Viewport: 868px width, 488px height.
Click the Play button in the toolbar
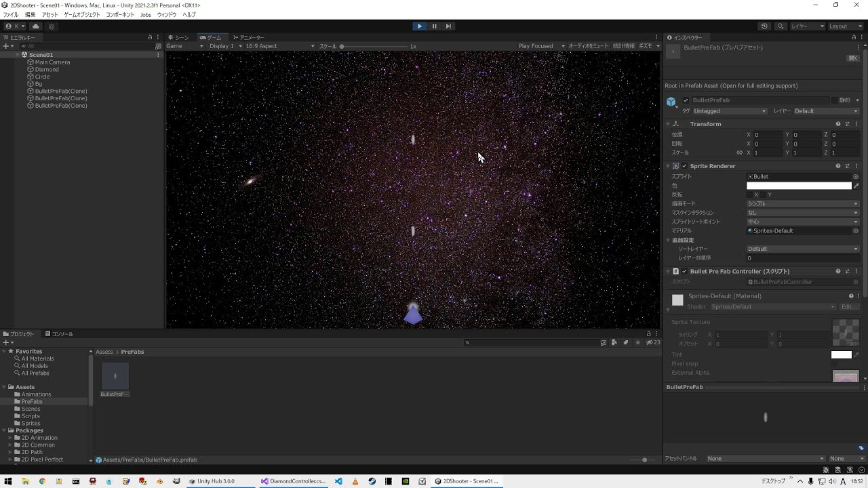(419, 26)
